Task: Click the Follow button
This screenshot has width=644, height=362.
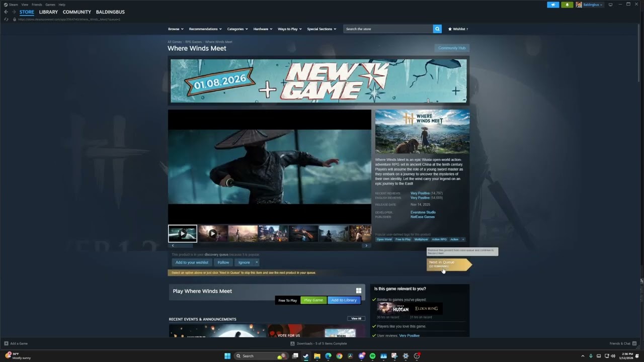Action: (x=223, y=262)
